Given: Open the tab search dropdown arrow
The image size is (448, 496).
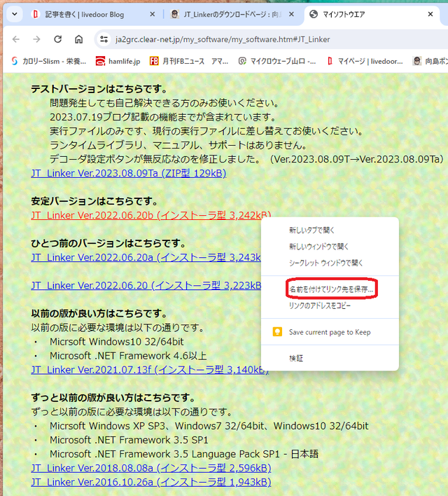Looking at the screenshot, I should tap(15, 14).
